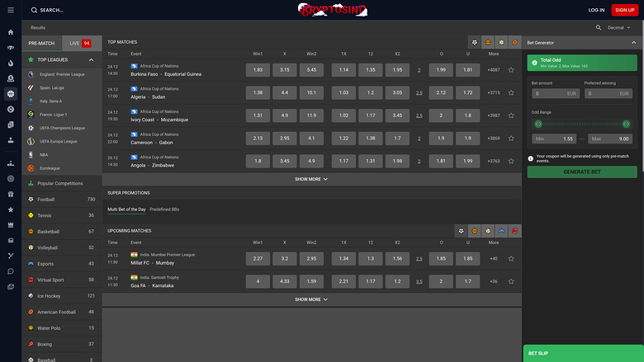Image resolution: width=644 pixels, height=362 pixels.
Task: Expand Show More under Upcoming Matches
Action: point(311,299)
